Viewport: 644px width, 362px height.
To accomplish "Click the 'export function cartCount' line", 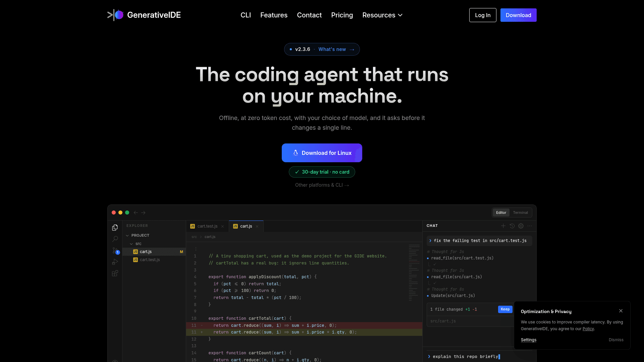I will pyautogui.click(x=250, y=353).
